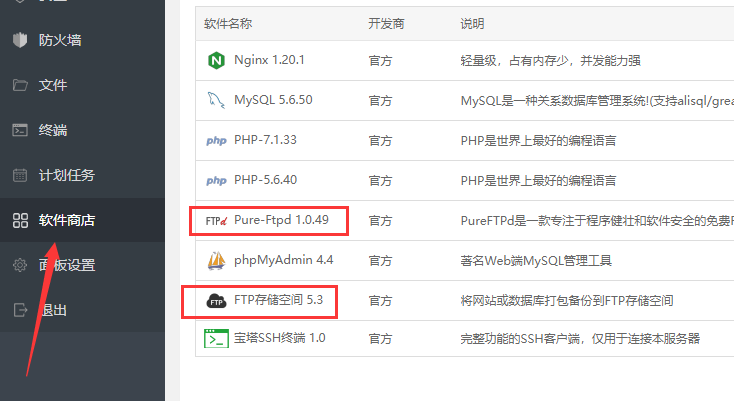
Task: Click 官方 in the 宝塔SSH终端 row
Action: 380,339
